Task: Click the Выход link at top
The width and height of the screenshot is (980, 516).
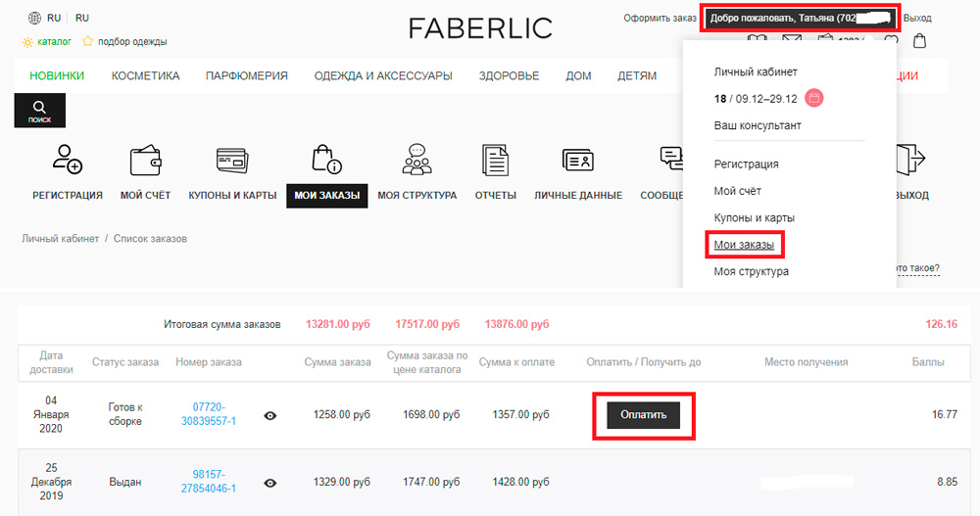Action: (x=917, y=19)
